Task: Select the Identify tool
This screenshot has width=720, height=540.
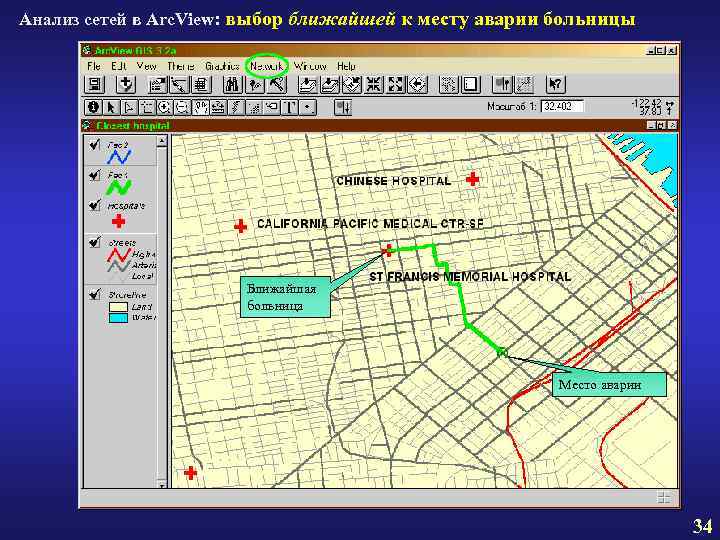Action: tap(93, 107)
